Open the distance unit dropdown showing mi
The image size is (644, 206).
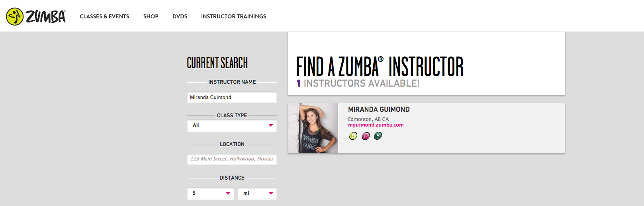click(x=257, y=193)
